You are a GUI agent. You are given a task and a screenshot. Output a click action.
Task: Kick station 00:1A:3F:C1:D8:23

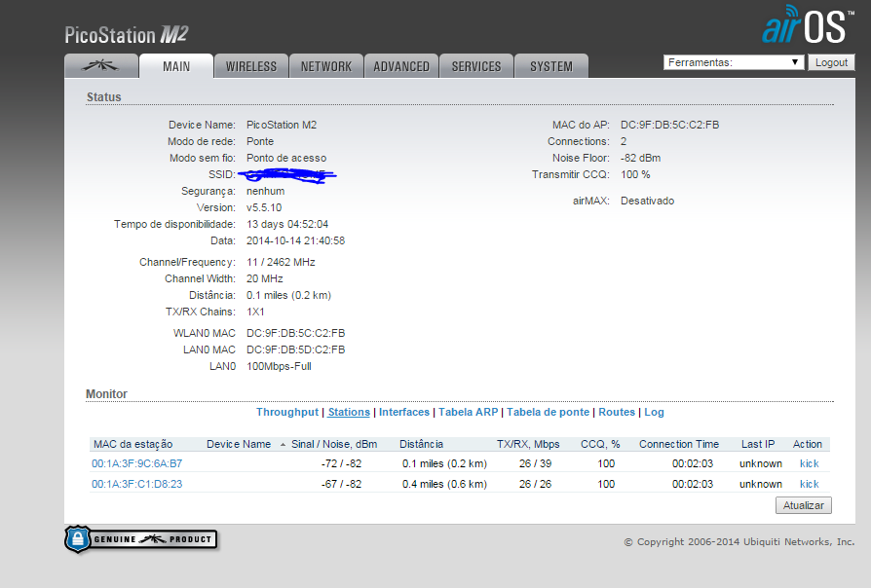click(809, 484)
